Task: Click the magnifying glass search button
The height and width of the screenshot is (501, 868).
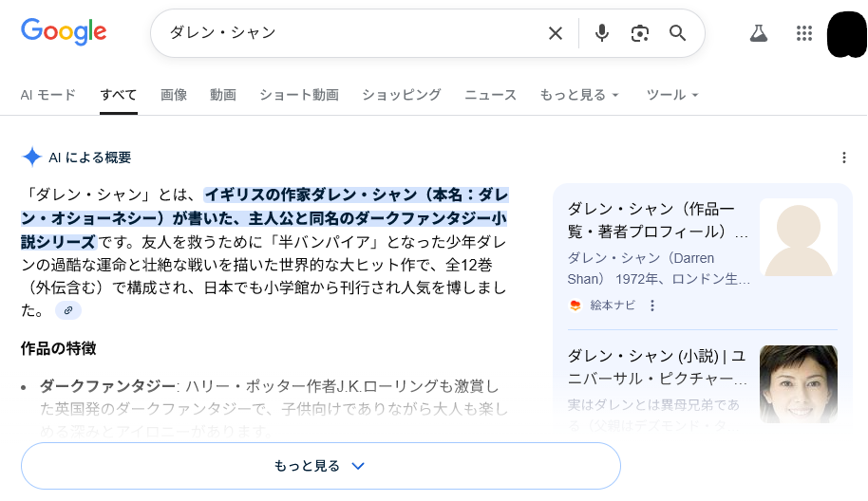Action: pyautogui.click(x=677, y=33)
